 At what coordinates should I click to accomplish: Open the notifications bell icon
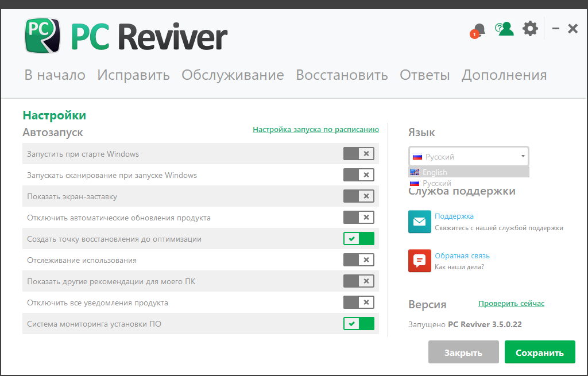[x=478, y=30]
